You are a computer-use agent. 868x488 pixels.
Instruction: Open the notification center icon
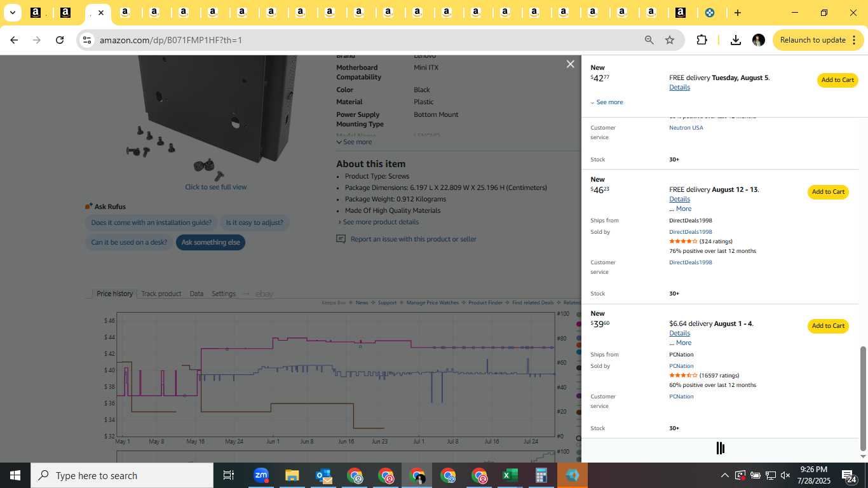tap(848, 475)
